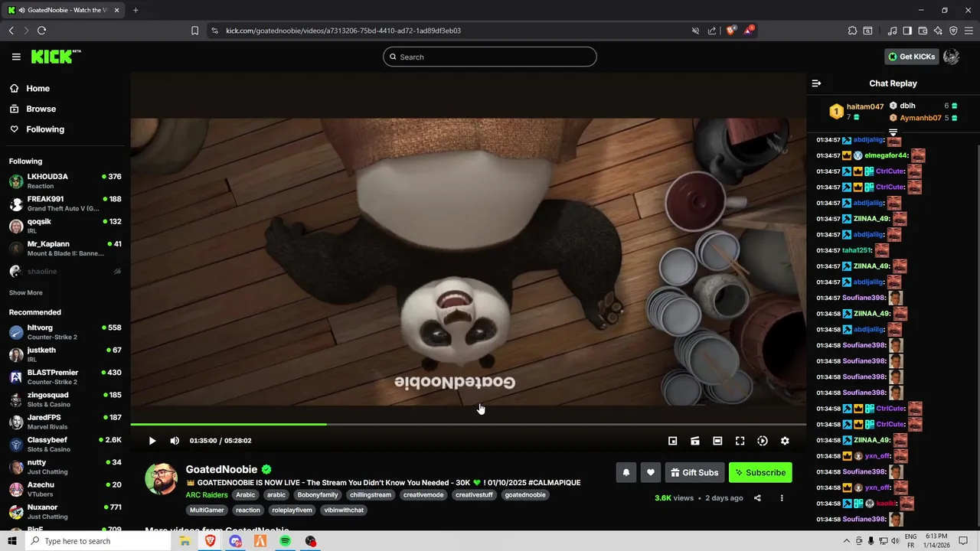Image resolution: width=980 pixels, height=551 pixels.
Task: Create a clip from the video
Action: pyautogui.click(x=695, y=441)
